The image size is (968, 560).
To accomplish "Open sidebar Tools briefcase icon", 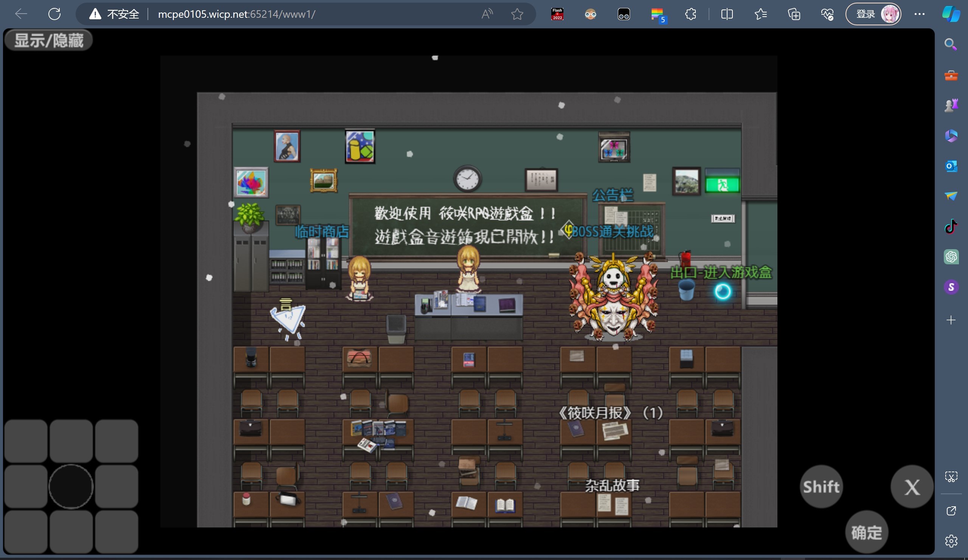I will click(x=951, y=75).
